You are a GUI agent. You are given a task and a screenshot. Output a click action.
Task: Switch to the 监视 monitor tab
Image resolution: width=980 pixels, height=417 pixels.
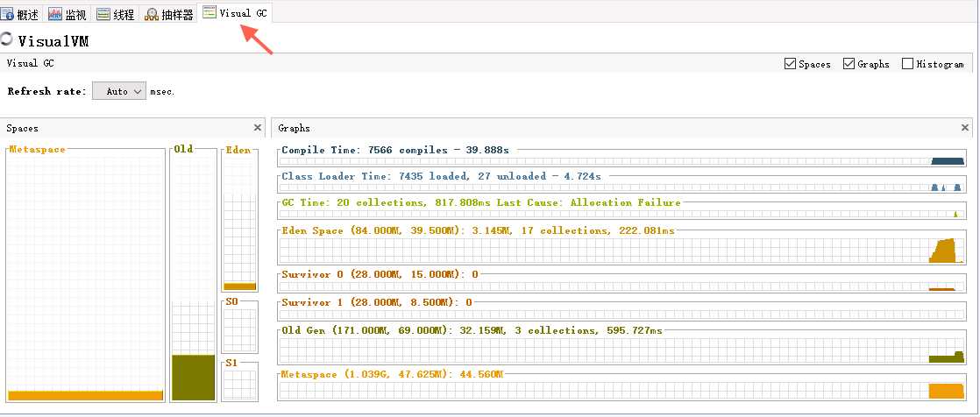[x=67, y=14]
